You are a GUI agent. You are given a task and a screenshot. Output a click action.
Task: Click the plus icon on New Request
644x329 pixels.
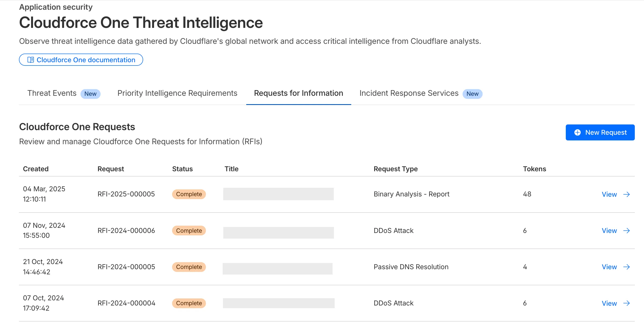coord(577,132)
